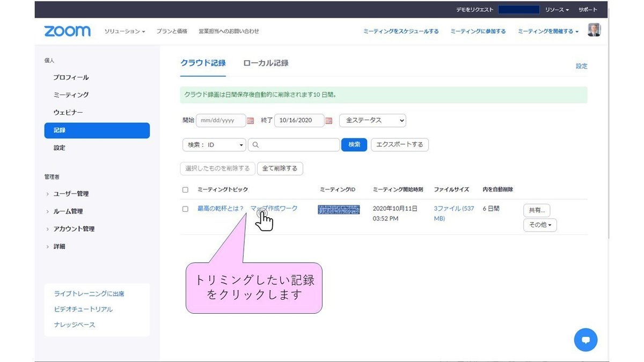This screenshot has width=644, height=362.
Task: Click the blue 検索 button
Action: [354, 145]
